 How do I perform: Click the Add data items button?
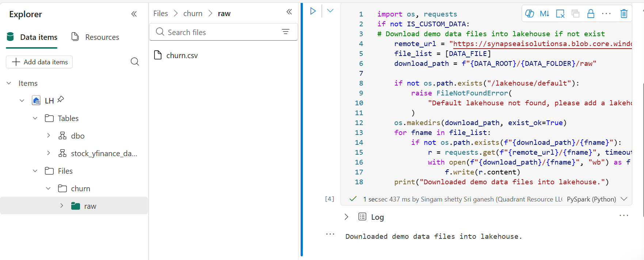coord(39,62)
